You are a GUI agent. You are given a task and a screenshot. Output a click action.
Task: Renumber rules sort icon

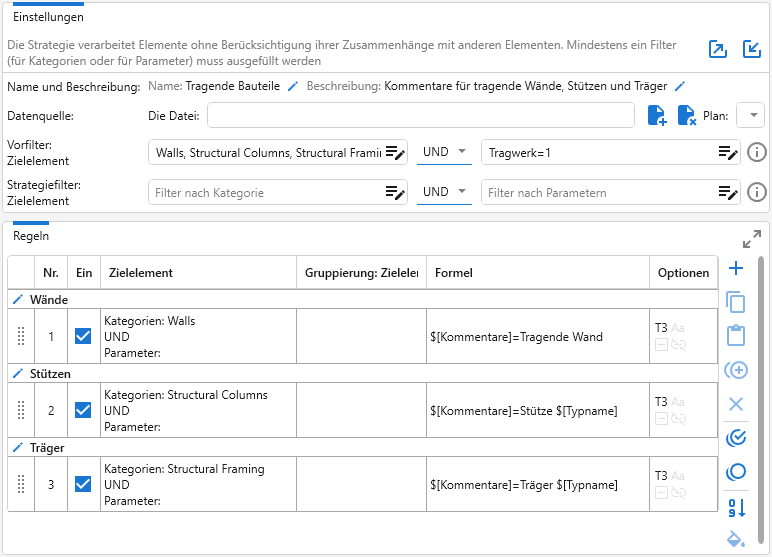pos(737,507)
